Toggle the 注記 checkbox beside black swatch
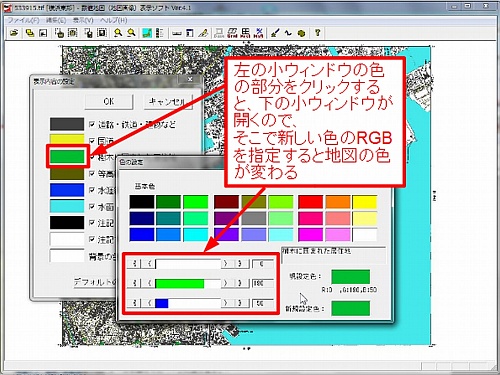 [92, 223]
